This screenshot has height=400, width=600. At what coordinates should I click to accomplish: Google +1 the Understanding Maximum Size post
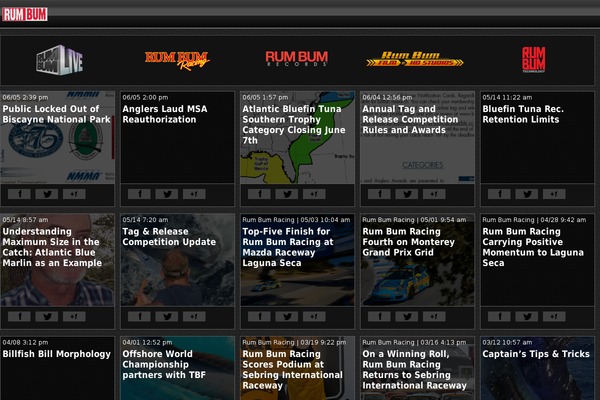click(x=74, y=317)
